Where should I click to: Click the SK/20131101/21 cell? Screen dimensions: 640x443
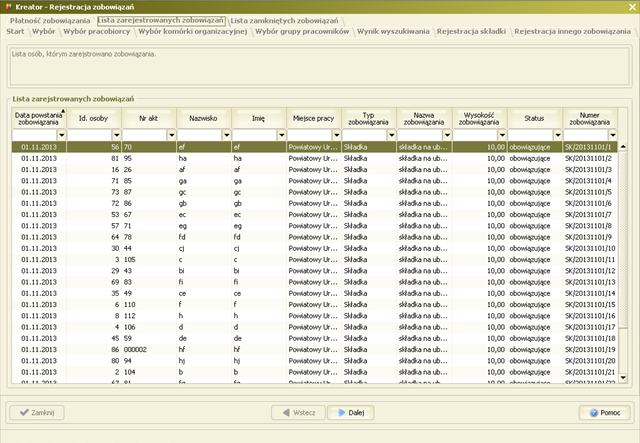590,372
